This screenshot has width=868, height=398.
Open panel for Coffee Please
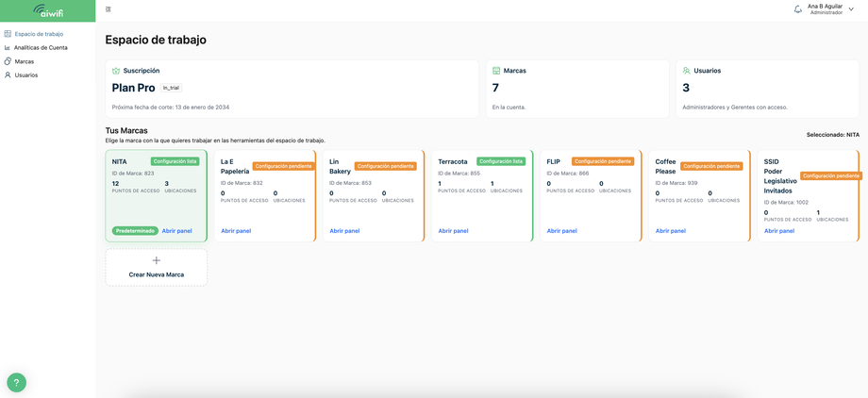[x=671, y=231]
